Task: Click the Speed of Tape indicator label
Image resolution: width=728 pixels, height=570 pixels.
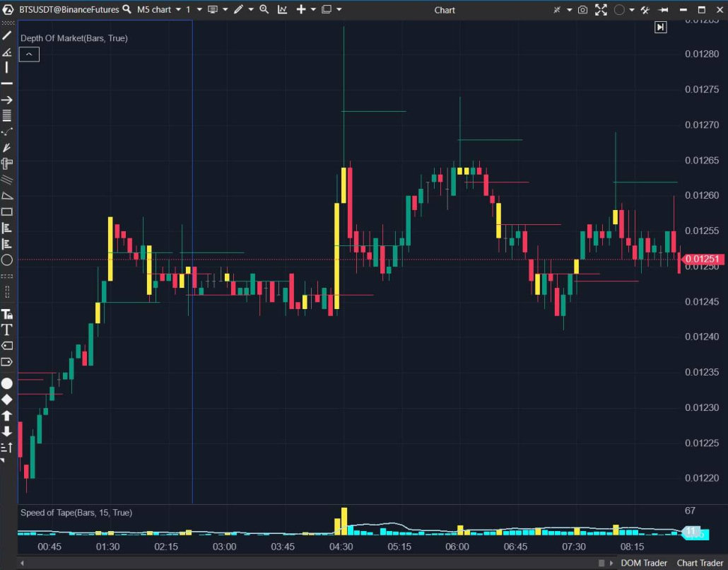Action: coord(76,513)
